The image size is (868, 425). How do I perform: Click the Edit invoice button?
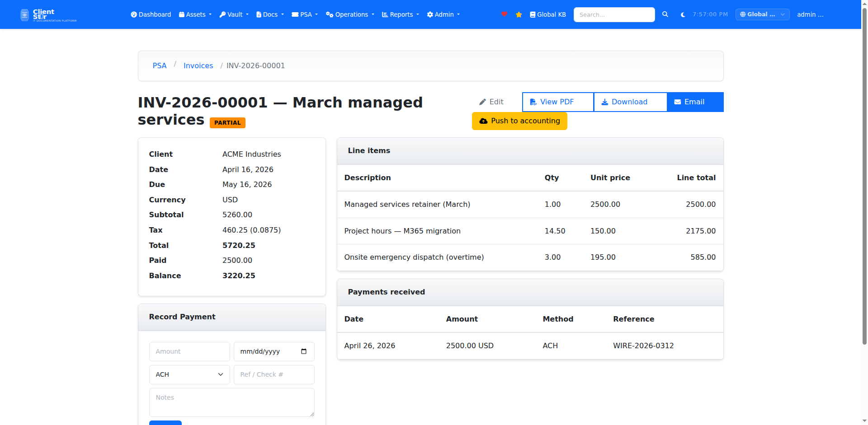click(x=491, y=102)
